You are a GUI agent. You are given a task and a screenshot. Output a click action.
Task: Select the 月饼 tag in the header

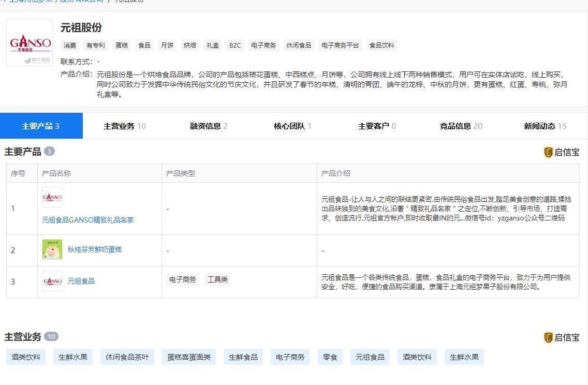point(167,45)
